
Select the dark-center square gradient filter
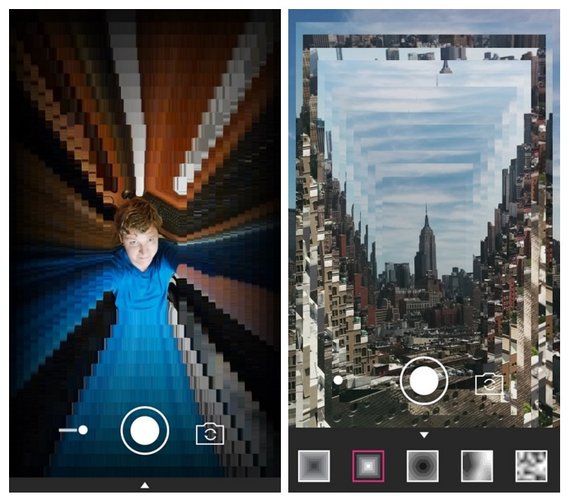click(x=314, y=466)
